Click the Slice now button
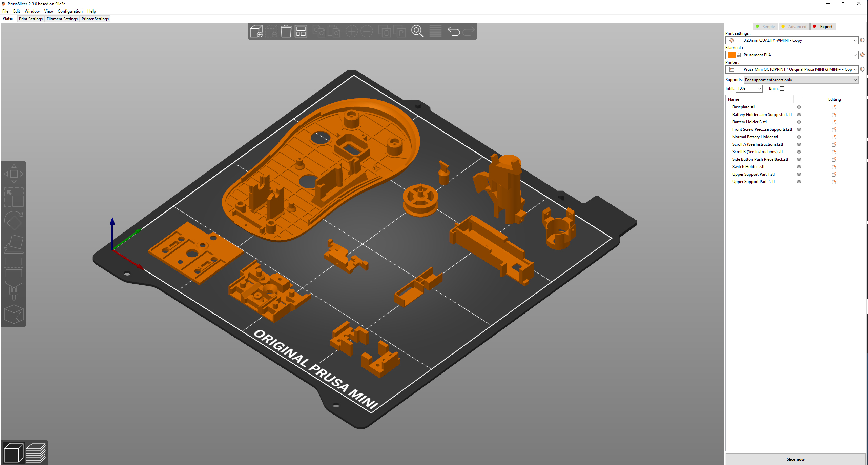The image size is (868, 465). point(795,459)
